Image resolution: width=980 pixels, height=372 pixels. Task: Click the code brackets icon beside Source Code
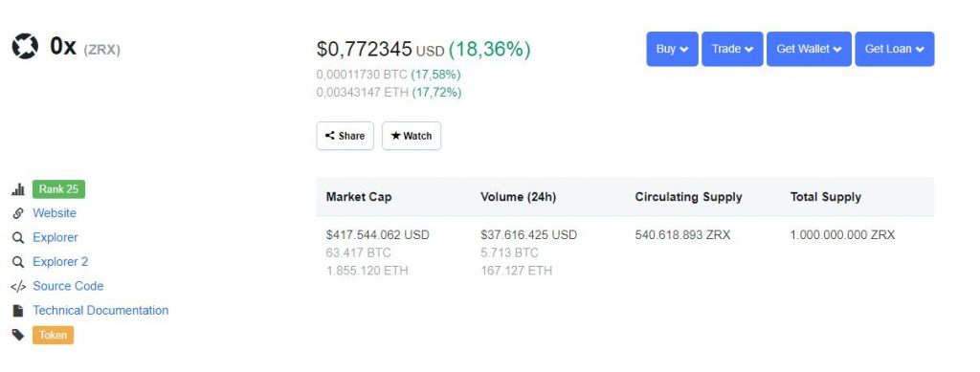[x=18, y=287]
